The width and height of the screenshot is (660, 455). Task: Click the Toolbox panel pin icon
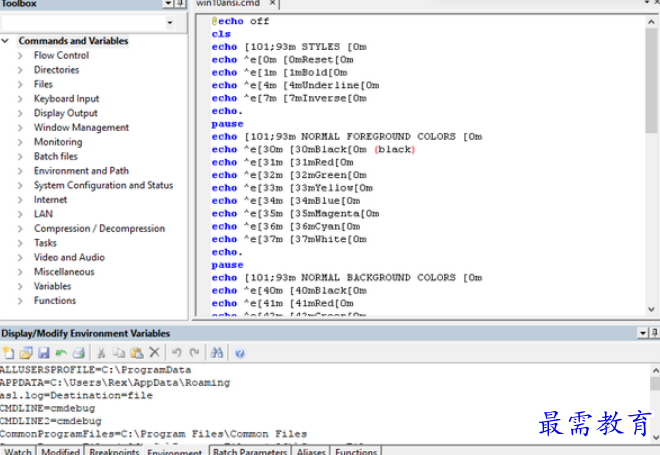tap(181, 3)
